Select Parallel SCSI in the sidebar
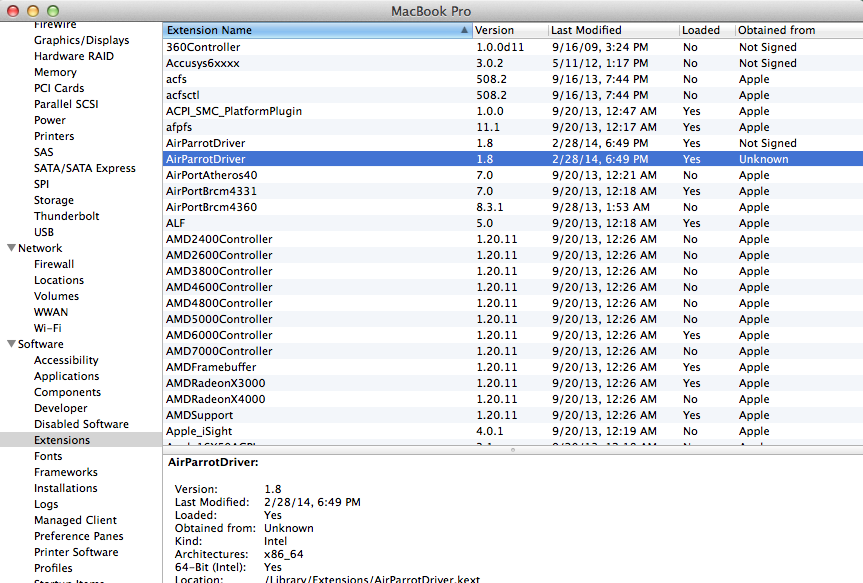 tap(66, 104)
